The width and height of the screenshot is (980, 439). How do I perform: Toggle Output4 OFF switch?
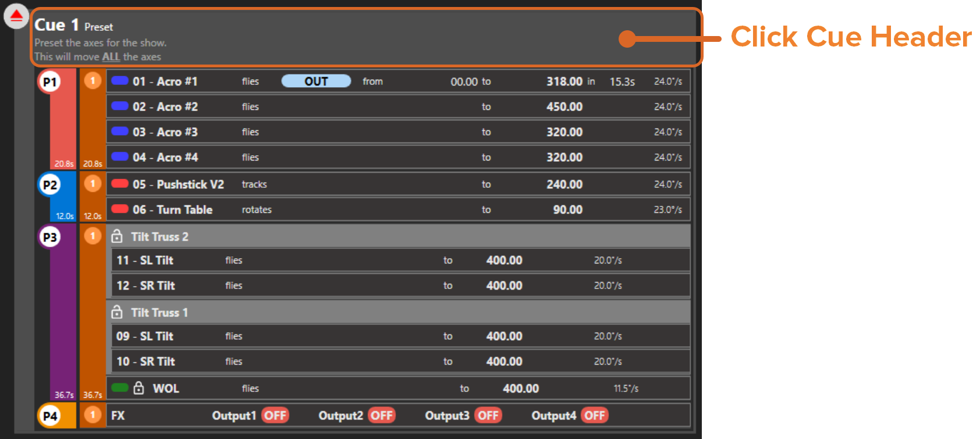point(595,415)
